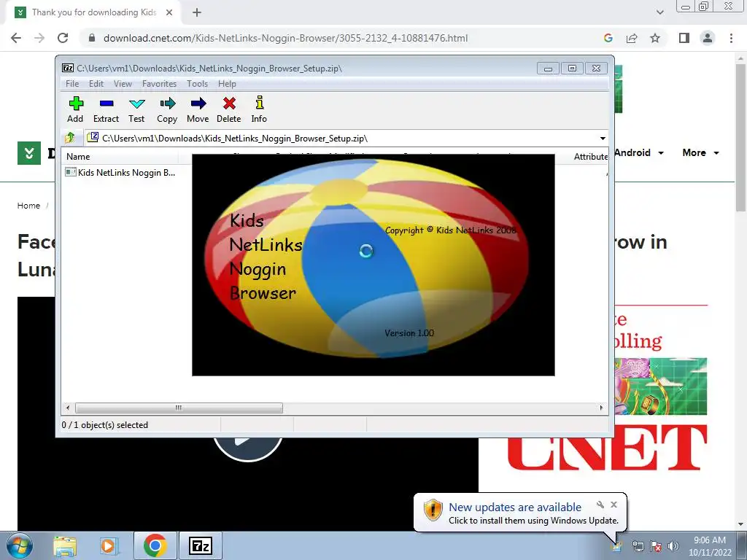747x560 pixels.
Task: Open the notification balloon wrench options
Action: [600, 505]
